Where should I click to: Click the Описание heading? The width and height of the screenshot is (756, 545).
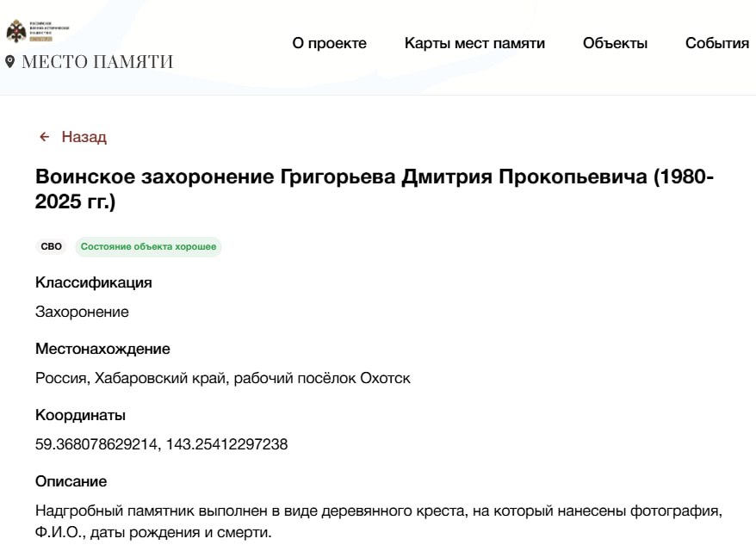point(71,480)
